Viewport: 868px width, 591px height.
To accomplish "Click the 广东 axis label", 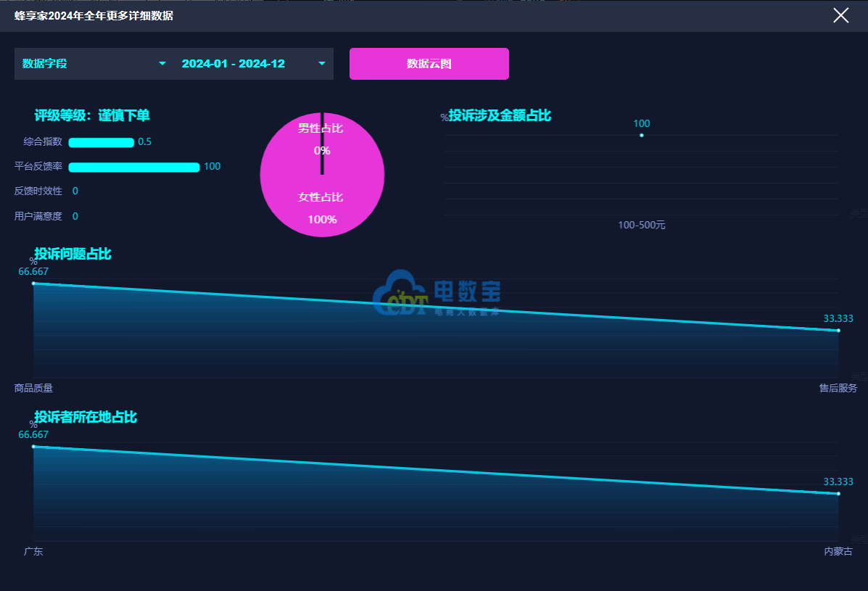I will (33, 551).
